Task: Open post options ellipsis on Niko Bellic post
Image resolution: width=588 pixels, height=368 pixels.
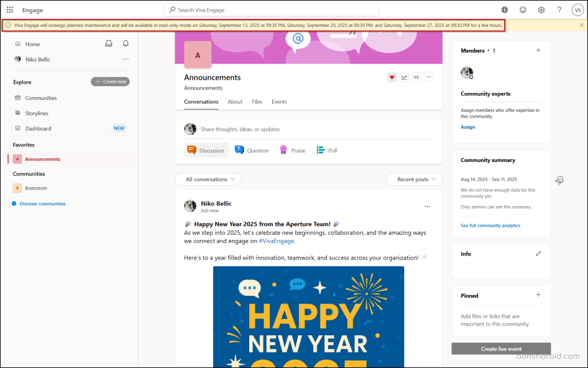Action: coord(427,207)
